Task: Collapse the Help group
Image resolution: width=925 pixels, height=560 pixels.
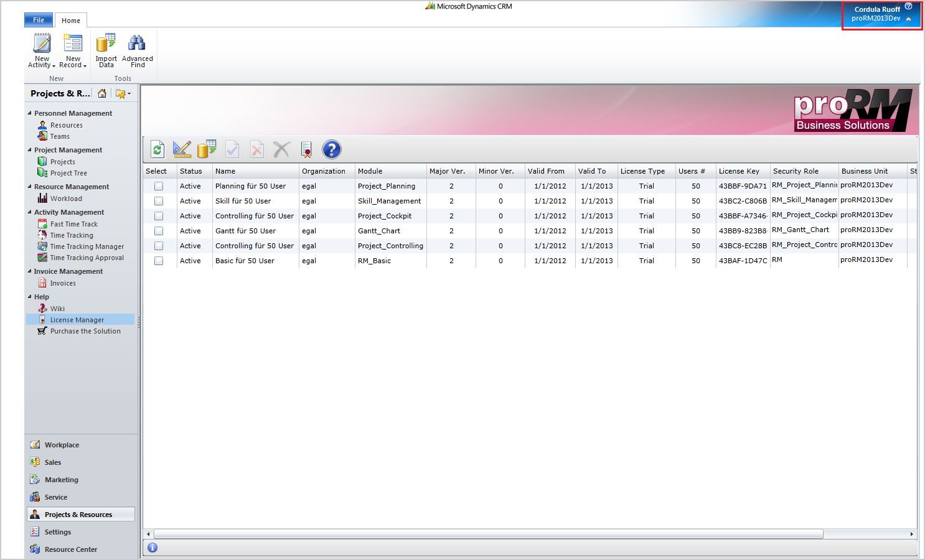Action: tap(29, 297)
